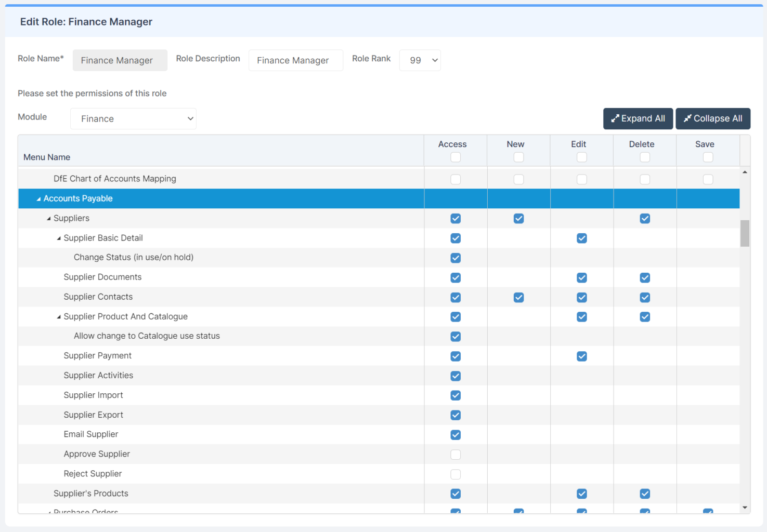Select the Supplier's Products row label

pos(91,493)
